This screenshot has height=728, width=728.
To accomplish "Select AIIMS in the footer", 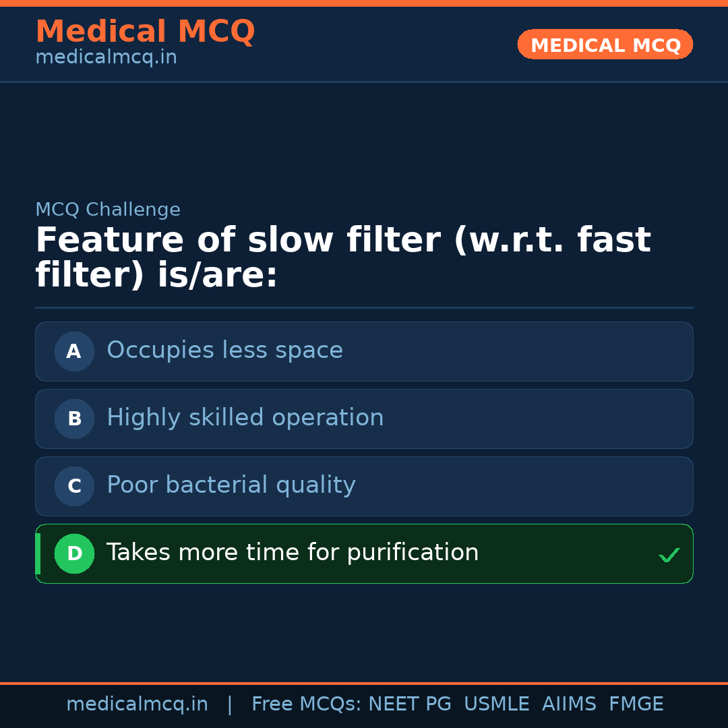I will (569, 704).
